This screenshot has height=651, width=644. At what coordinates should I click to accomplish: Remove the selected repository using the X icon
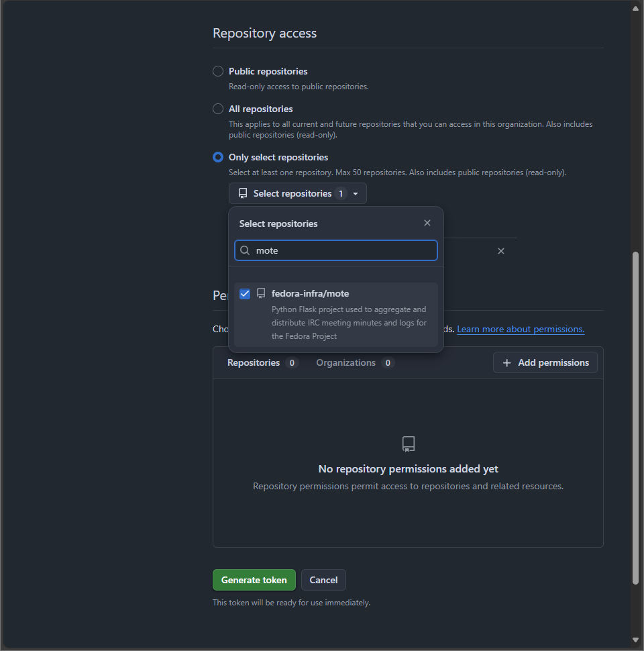tap(501, 251)
